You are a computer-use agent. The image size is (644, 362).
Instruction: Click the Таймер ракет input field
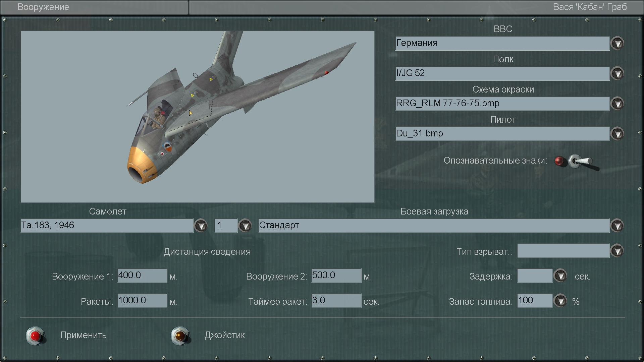pyautogui.click(x=336, y=301)
